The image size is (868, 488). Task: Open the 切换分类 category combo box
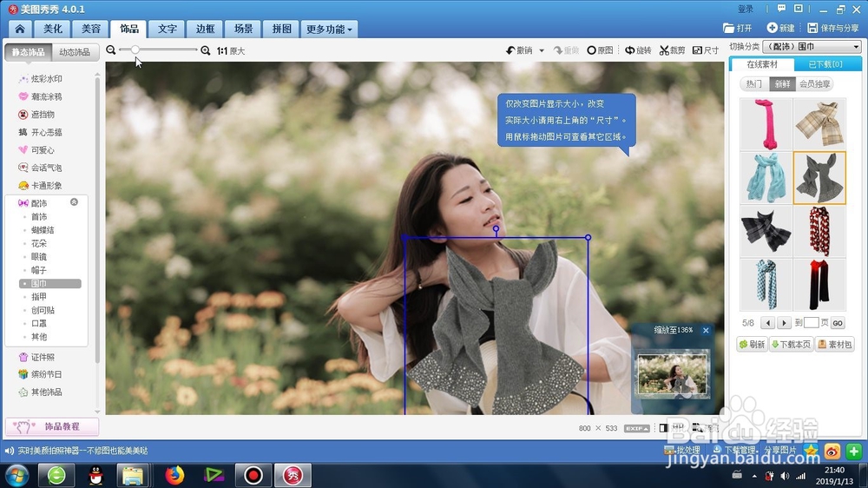coord(812,47)
